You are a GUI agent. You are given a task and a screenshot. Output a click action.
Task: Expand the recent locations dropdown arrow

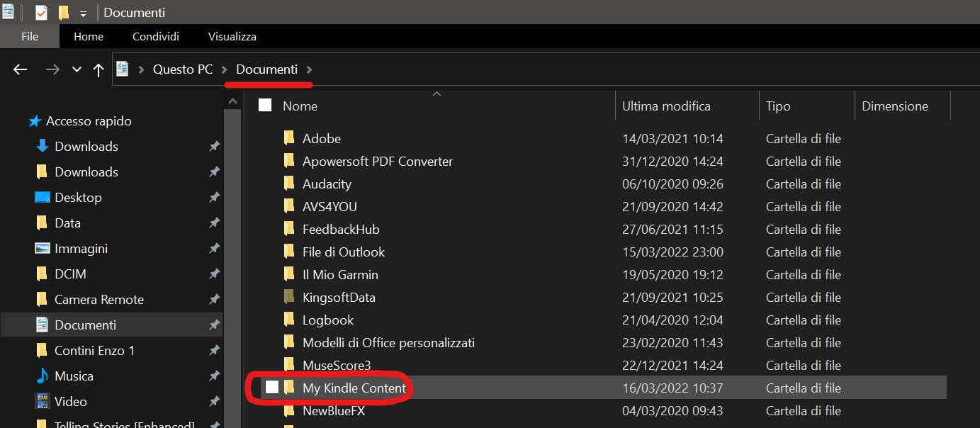tap(77, 69)
